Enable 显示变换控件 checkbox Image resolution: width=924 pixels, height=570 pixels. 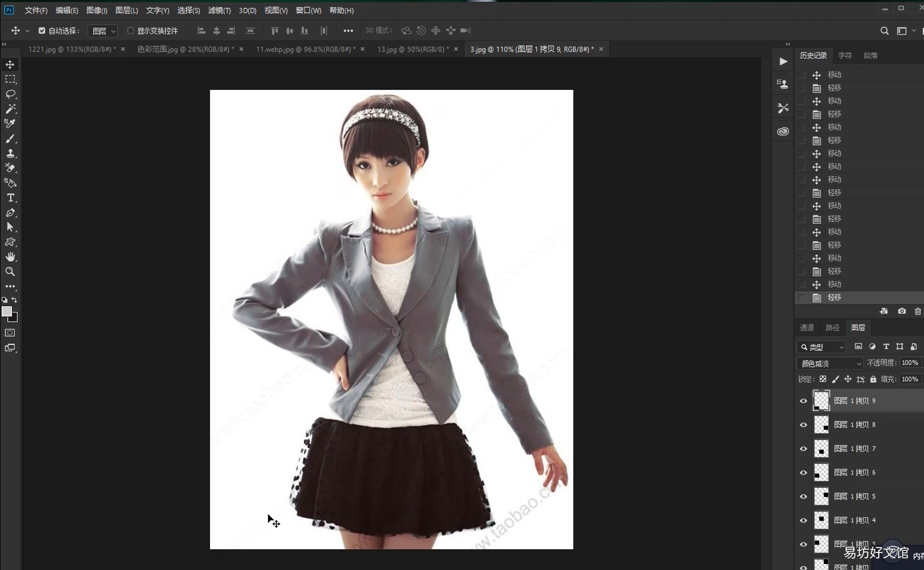coord(131,31)
